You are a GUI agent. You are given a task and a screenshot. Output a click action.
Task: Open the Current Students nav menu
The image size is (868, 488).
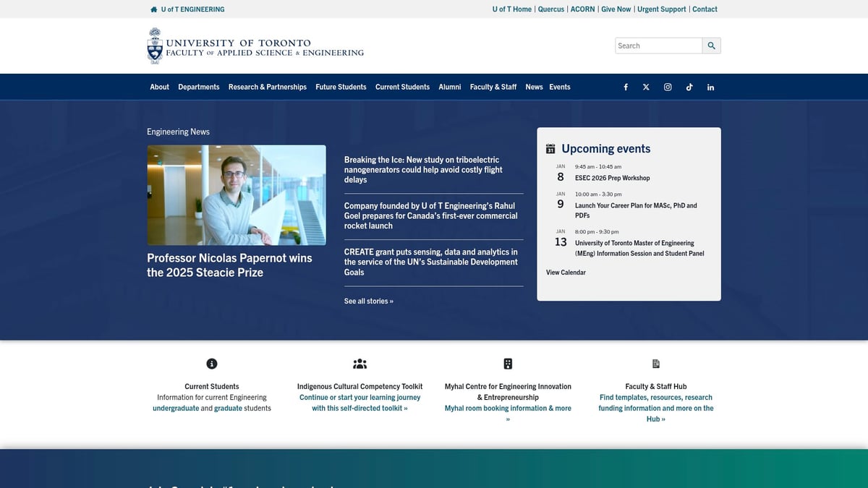coord(402,87)
